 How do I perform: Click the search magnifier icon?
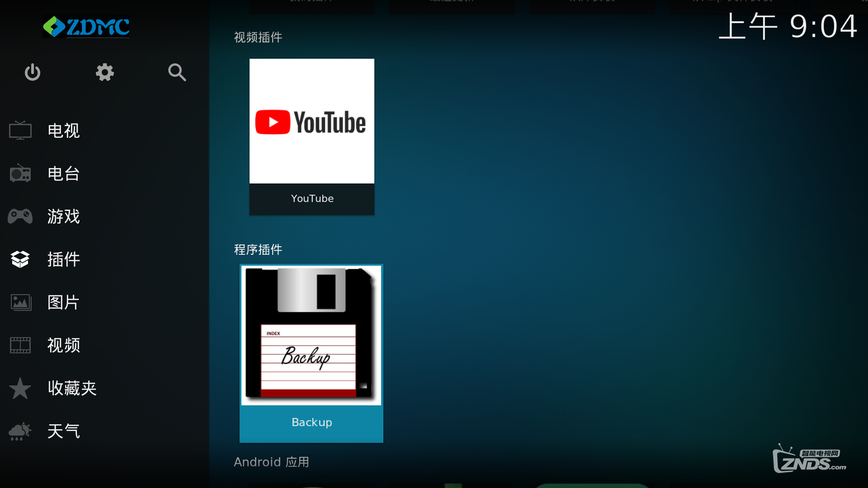[177, 72]
